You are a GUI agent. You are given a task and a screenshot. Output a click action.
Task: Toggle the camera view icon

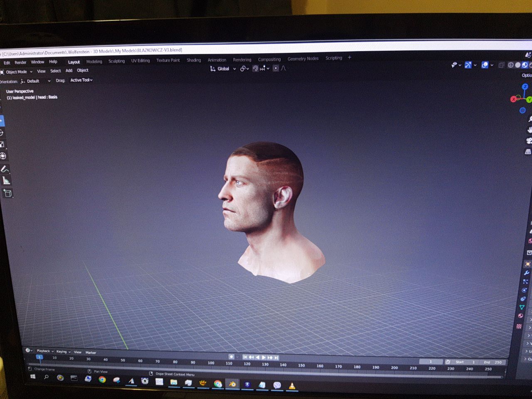tap(529, 141)
